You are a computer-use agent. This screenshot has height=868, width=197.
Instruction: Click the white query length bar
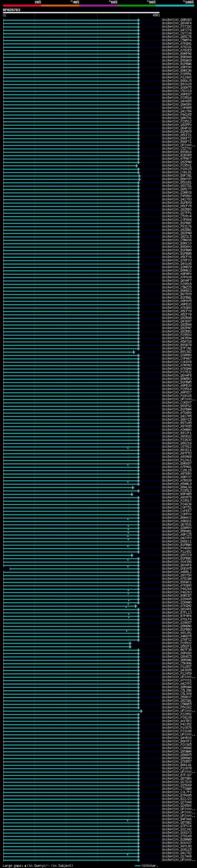(81, 12)
